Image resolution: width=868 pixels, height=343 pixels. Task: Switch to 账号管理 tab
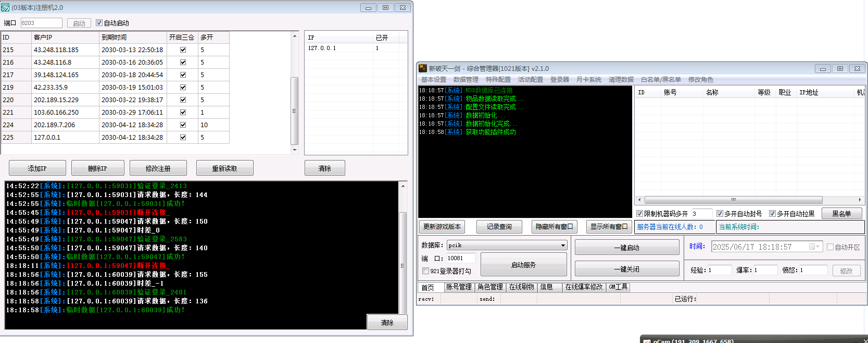point(459,287)
